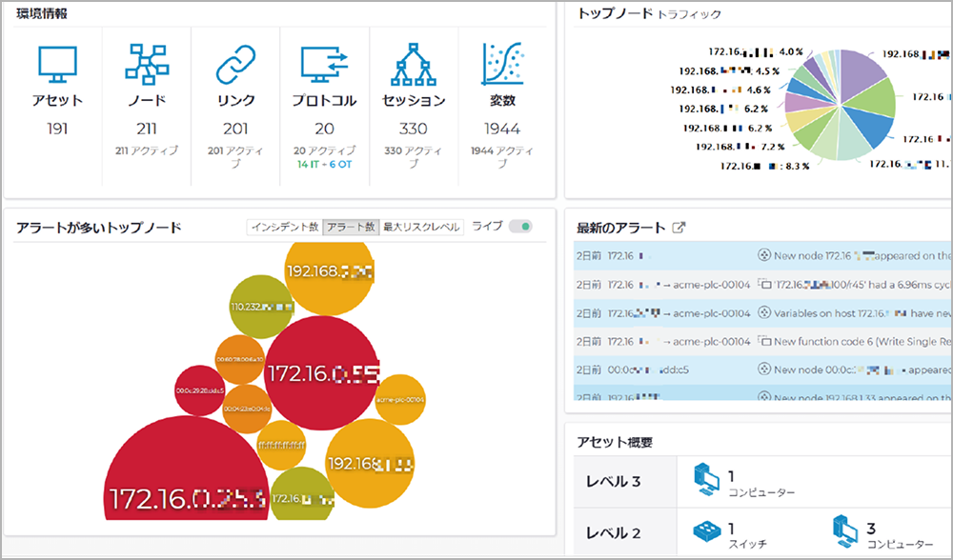Click the リンク chain icon
This screenshot has height=560, width=953.
coord(235,65)
